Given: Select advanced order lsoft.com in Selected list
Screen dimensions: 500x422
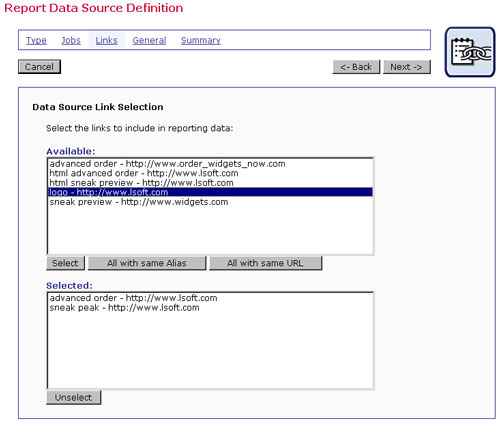Looking at the screenshot, I should coord(210,298).
